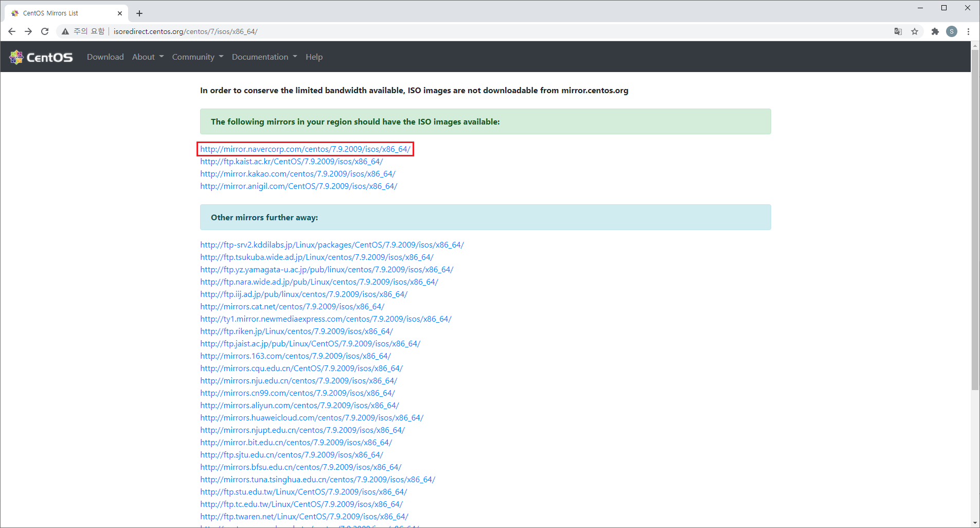980x528 pixels.
Task: Open the mirrors.aliyun.com mirror link
Action: (x=300, y=406)
